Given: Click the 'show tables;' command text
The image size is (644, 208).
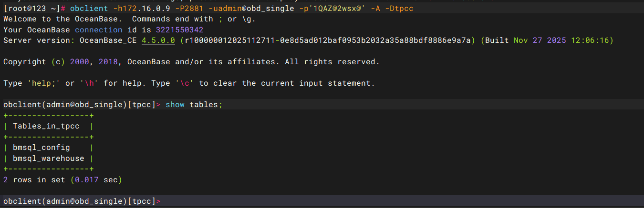Looking at the screenshot, I should tap(194, 105).
